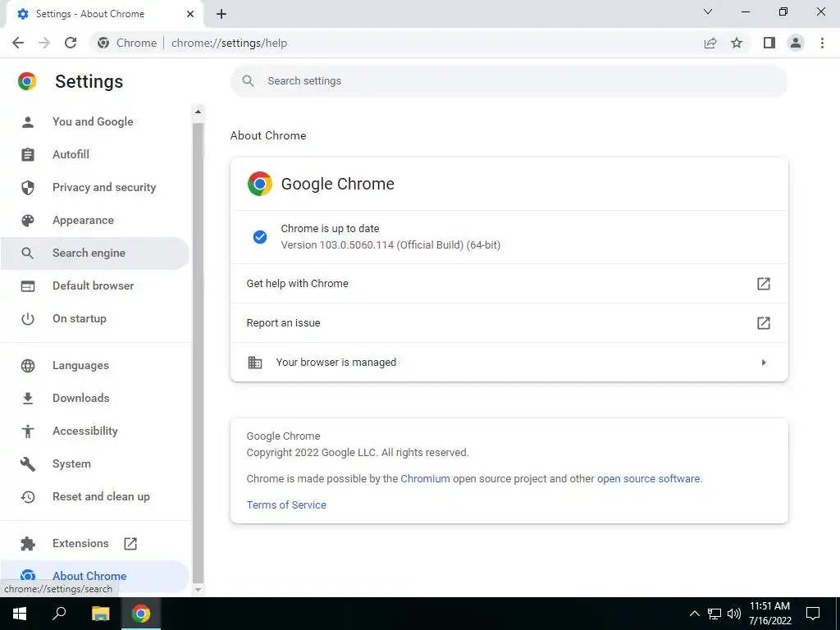Click the person icon for You and Google

(x=27, y=121)
